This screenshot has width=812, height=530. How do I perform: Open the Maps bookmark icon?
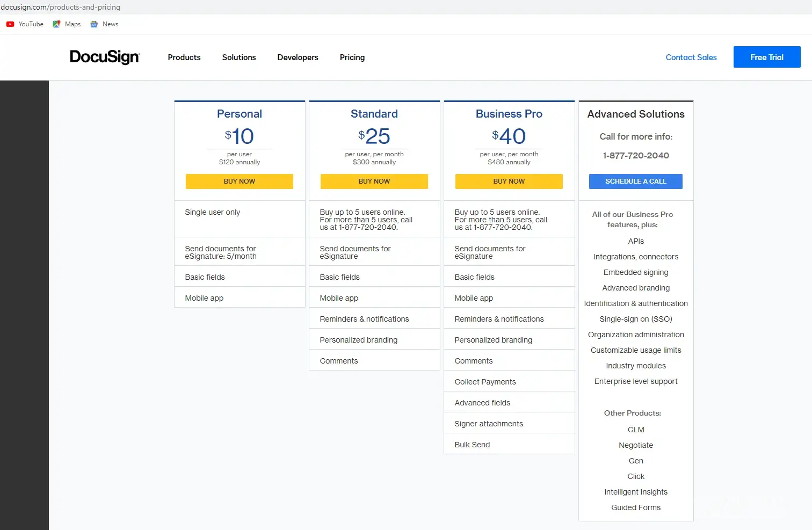click(56, 24)
